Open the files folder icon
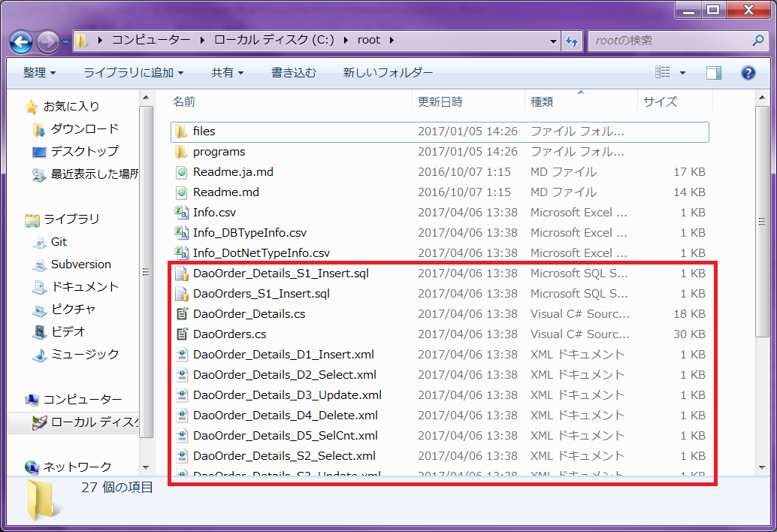Screen dimensions: 777x532 click(181, 131)
